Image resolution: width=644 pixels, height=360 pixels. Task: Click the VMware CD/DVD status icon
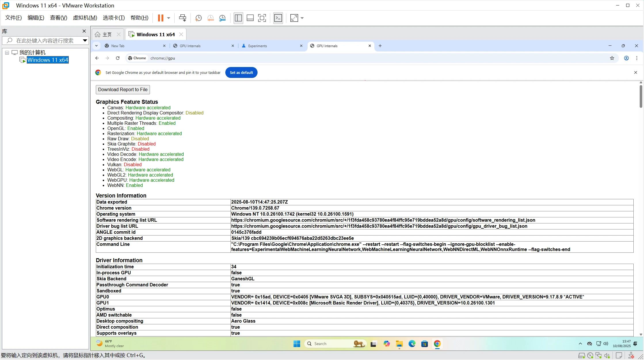[590, 356]
